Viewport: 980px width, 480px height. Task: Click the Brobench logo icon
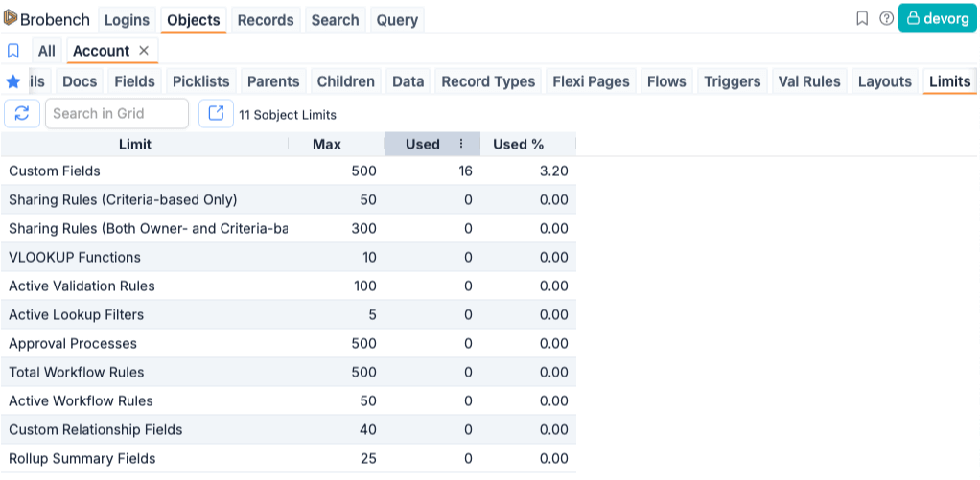(x=10, y=19)
